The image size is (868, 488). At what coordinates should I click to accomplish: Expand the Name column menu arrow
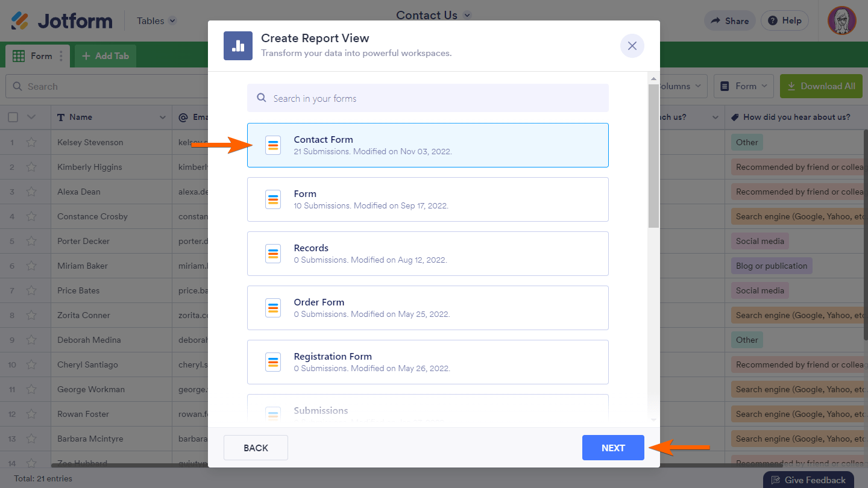[x=163, y=117]
